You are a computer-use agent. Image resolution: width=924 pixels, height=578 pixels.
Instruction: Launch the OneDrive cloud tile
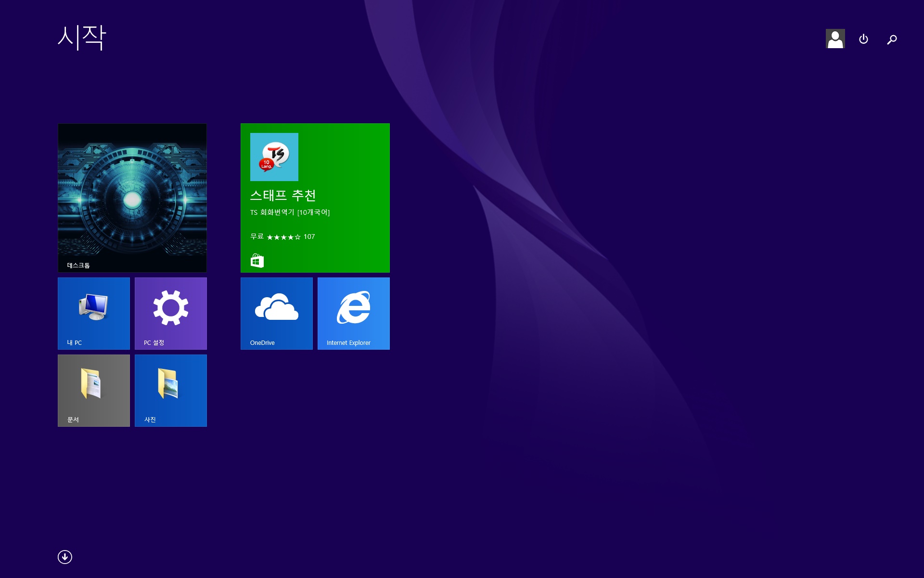coord(277,314)
